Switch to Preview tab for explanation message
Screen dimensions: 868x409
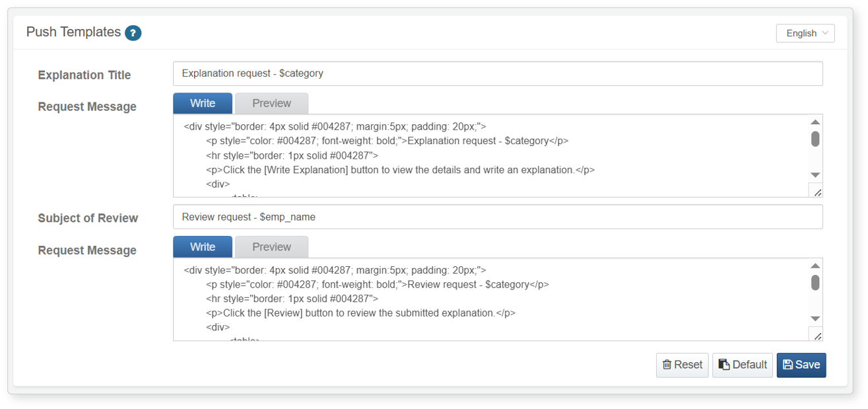pyautogui.click(x=271, y=103)
